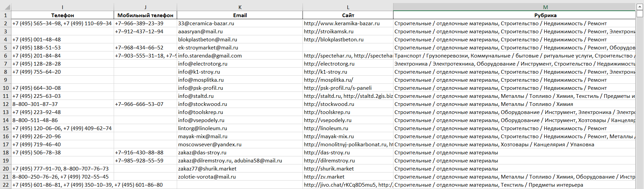Click site http://shurik.market cell
Image resolution: width=644 pixels, height=189 pixels.
pos(348,168)
